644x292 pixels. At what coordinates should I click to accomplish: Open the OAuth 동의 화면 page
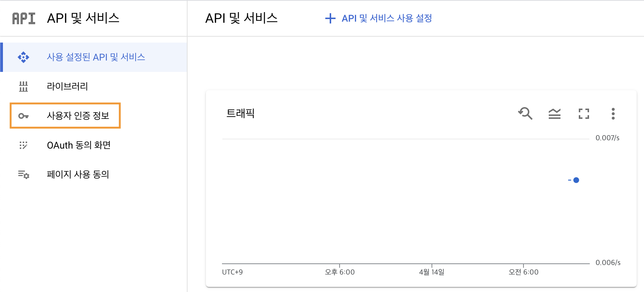coord(79,145)
